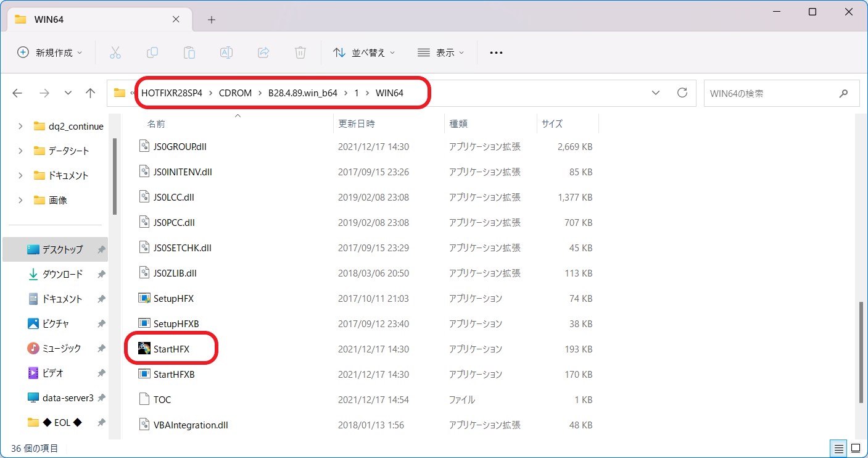
Task: Switch to details view in status bar
Action: click(839, 448)
